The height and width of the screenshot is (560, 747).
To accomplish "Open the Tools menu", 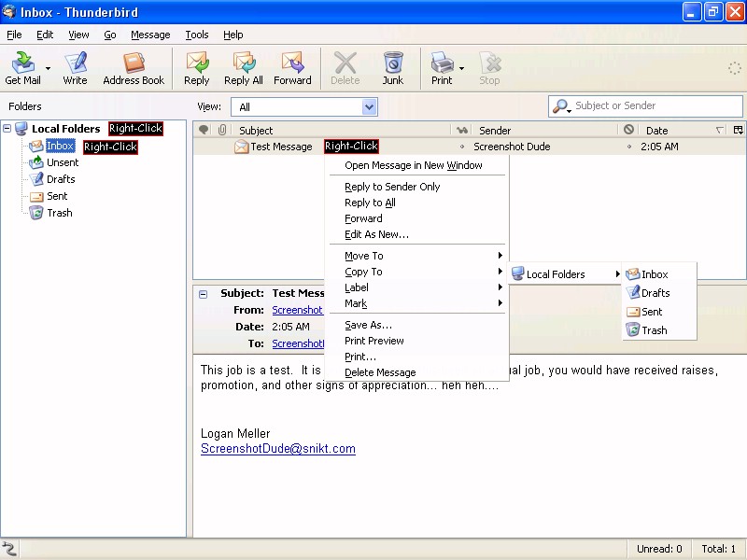I will point(197,35).
